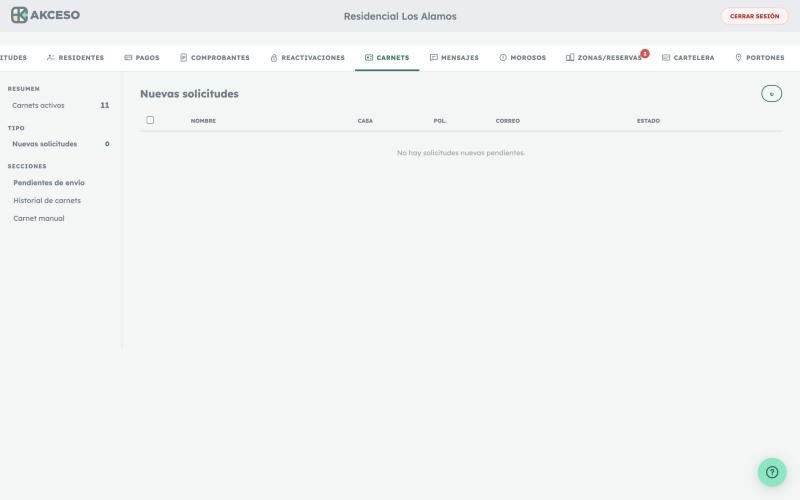Select Nuevas solicitudes in sidebar
The width and height of the screenshot is (800, 500).
[60, 144]
